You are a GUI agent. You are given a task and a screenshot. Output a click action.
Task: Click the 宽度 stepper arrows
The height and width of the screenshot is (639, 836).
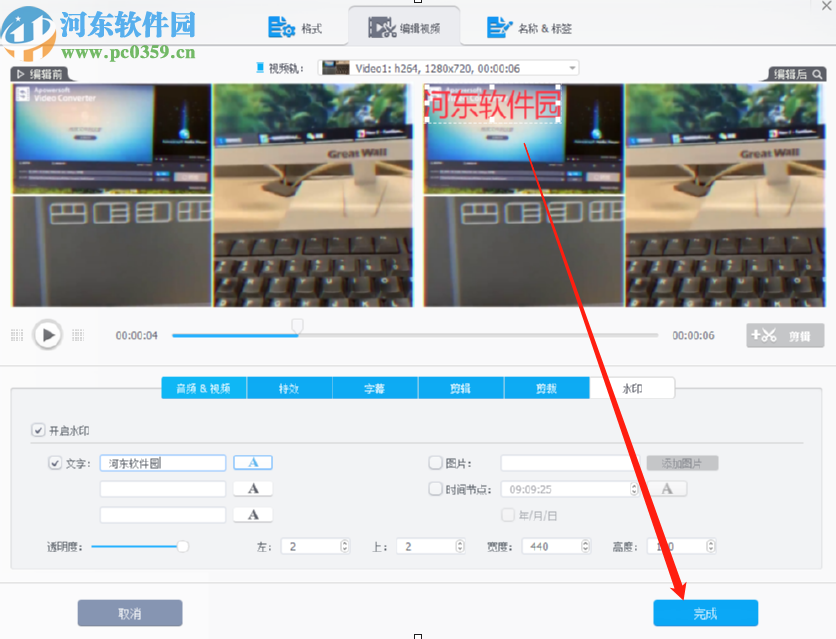click(x=585, y=546)
